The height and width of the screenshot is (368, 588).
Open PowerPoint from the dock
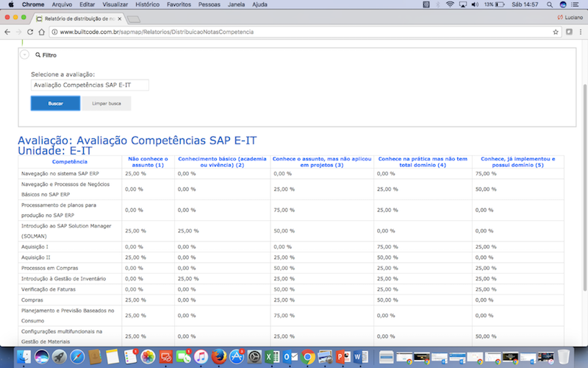[x=343, y=356]
